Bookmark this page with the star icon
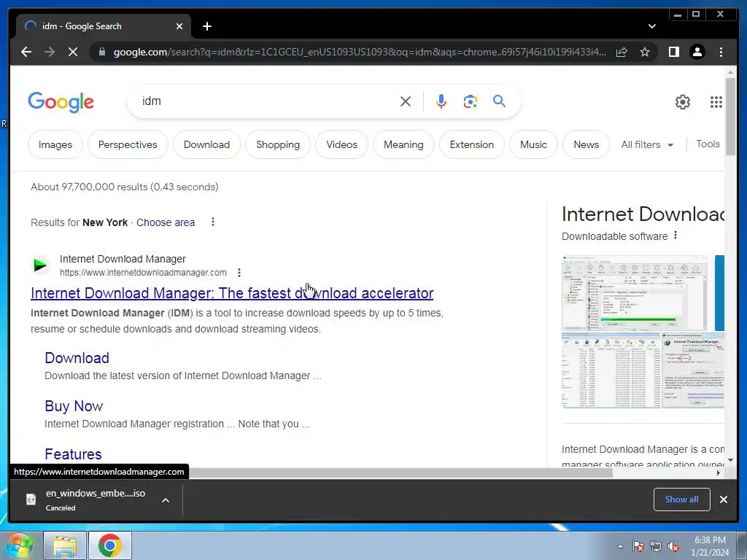 point(645,52)
